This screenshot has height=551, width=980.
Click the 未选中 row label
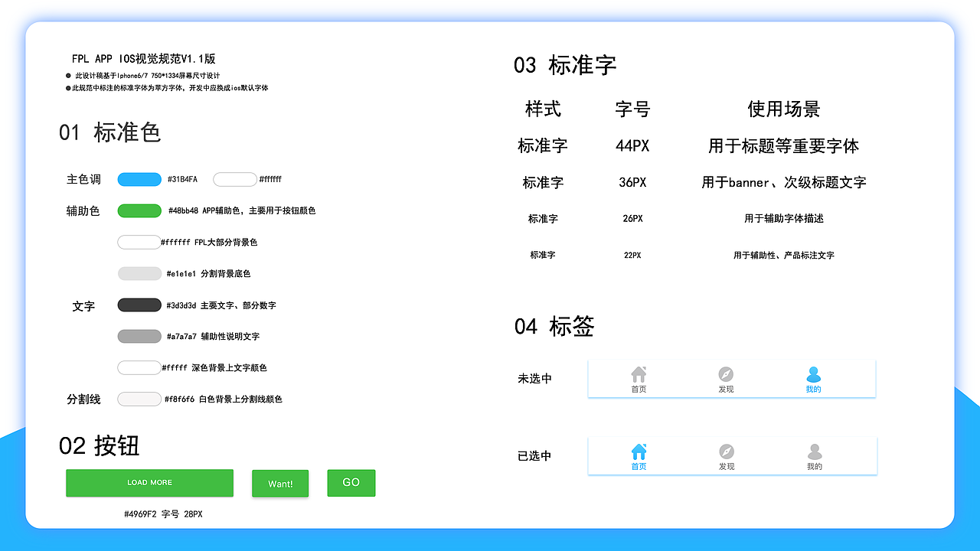coord(534,378)
